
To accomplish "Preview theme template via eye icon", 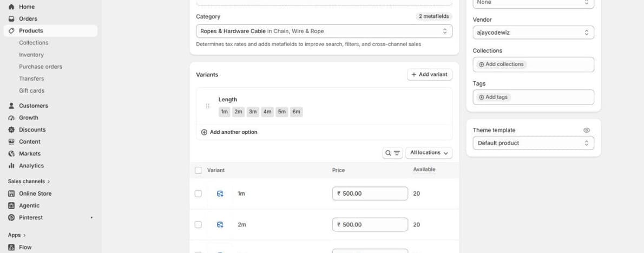I will [587, 130].
